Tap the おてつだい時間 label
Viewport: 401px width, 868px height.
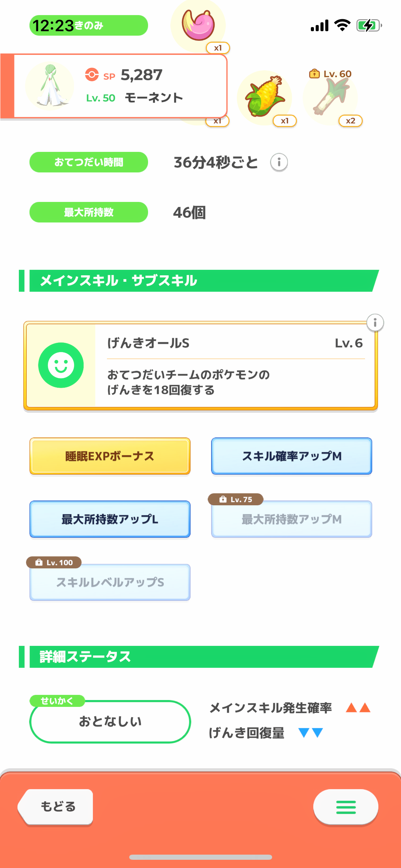tap(89, 162)
